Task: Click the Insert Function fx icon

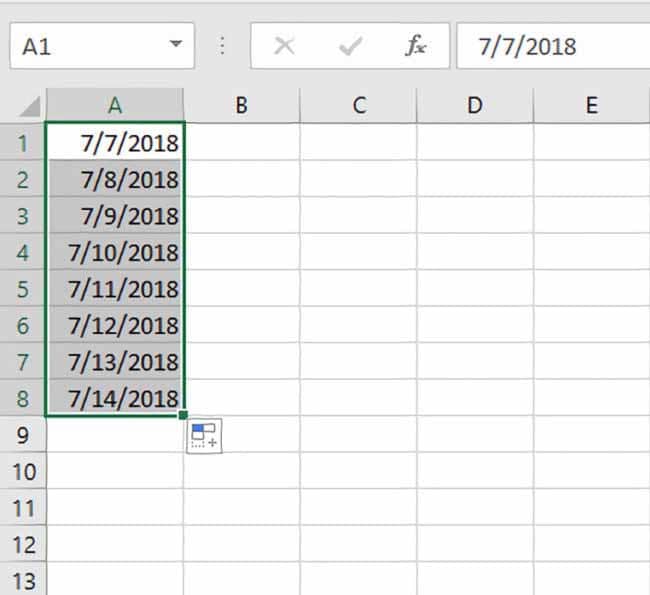Action: 415,46
